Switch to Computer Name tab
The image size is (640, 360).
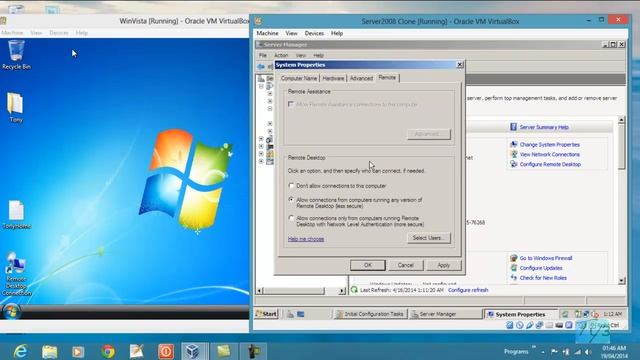point(299,78)
